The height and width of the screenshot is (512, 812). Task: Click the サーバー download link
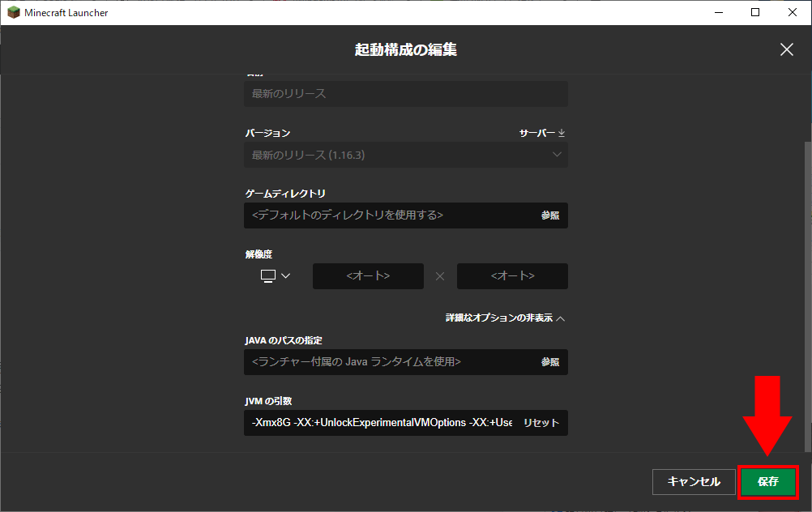[x=541, y=133]
